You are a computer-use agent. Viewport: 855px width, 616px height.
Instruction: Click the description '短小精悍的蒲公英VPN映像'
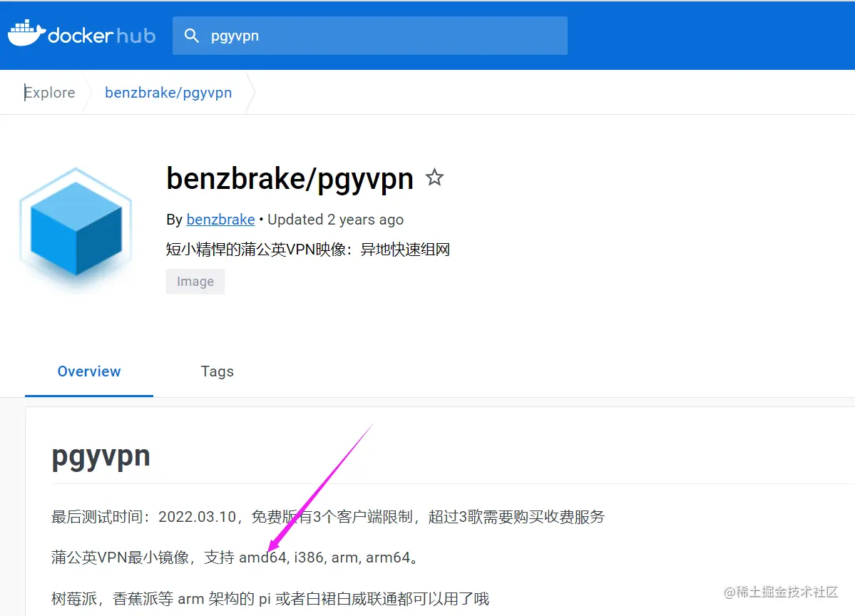(x=308, y=250)
